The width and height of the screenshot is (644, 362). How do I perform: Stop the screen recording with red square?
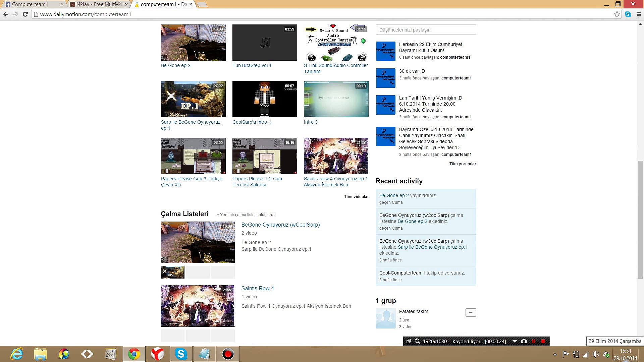pos(543,341)
